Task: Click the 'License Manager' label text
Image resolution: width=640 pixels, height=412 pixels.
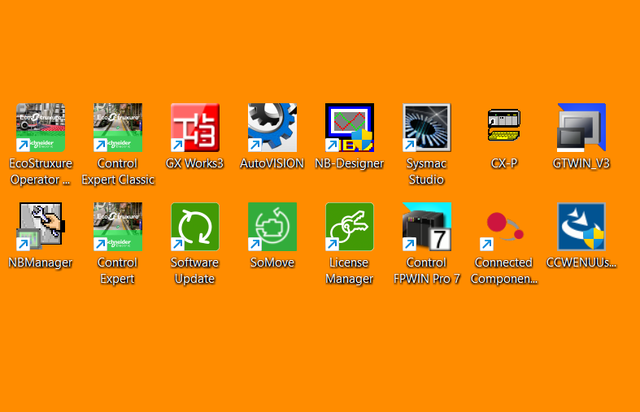Action: 349,270
